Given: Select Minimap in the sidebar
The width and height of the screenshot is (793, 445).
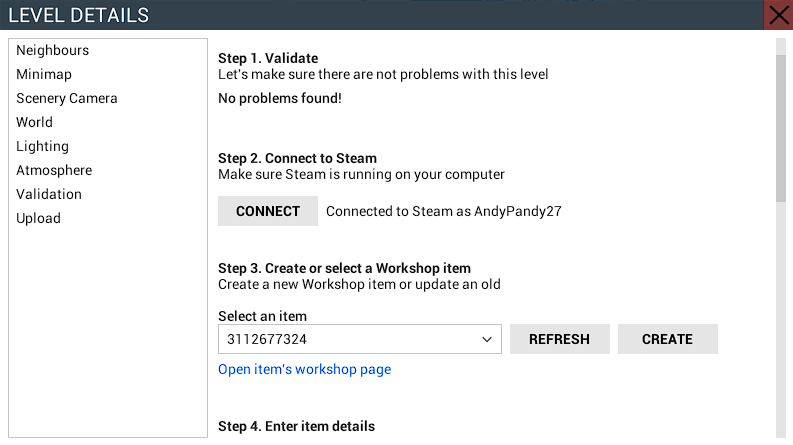Looking at the screenshot, I should point(44,74).
